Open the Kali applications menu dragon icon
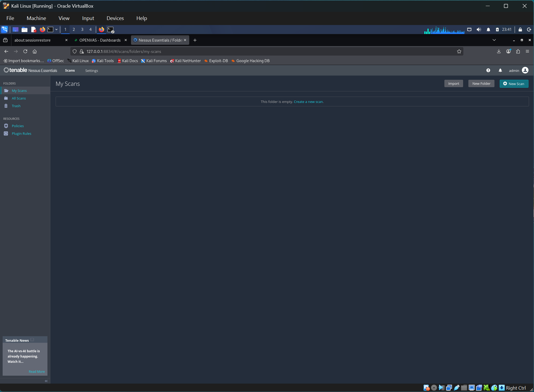Viewport: 534px width, 392px height. pos(4,29)
